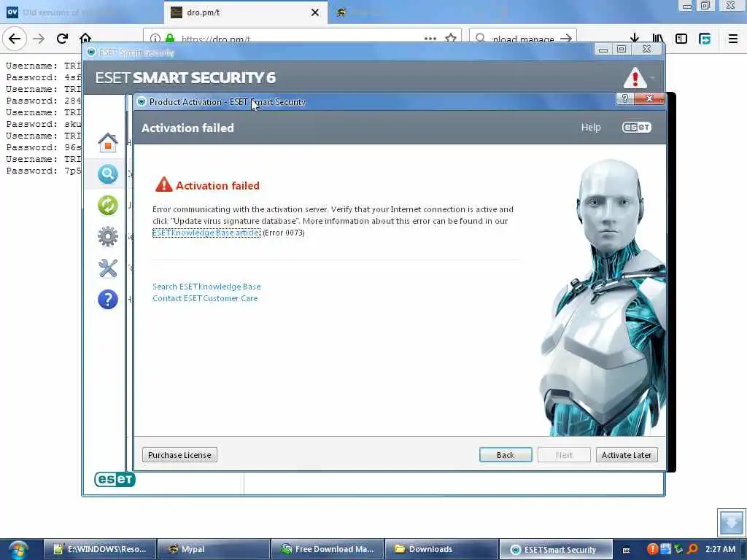
Task: Click the ESET logo at bottom of main window
Action: (115, 479)
